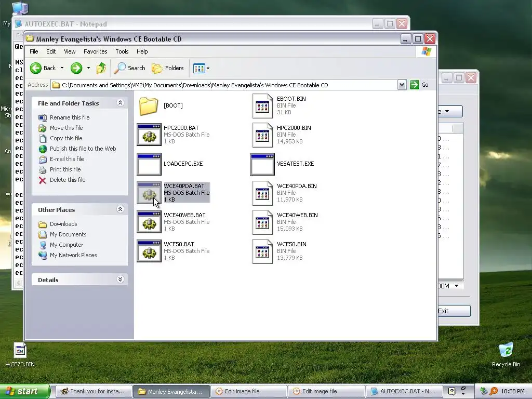Open the Edit menu
Screen dimensions: 532x399
[x=51, y=51]
